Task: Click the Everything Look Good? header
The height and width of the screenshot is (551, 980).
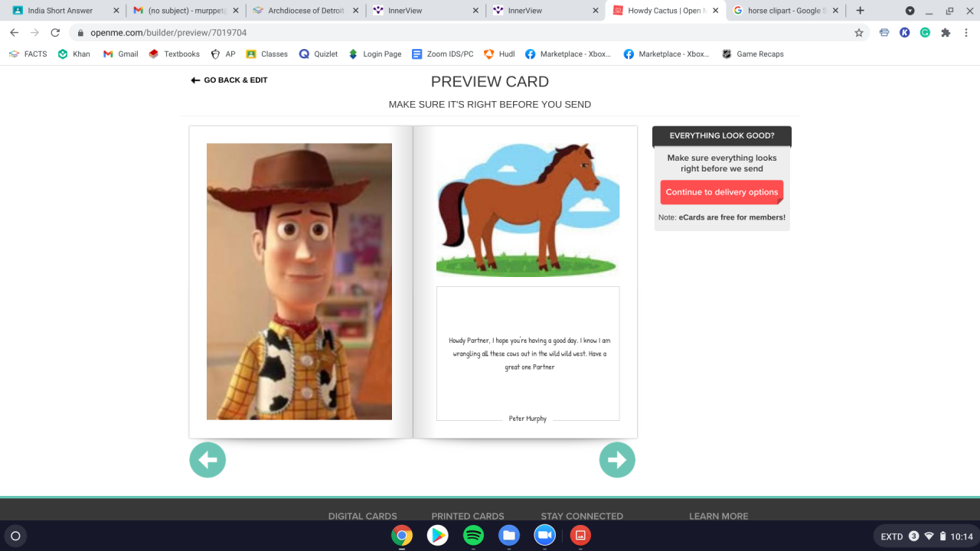Action: coord(722,135)
